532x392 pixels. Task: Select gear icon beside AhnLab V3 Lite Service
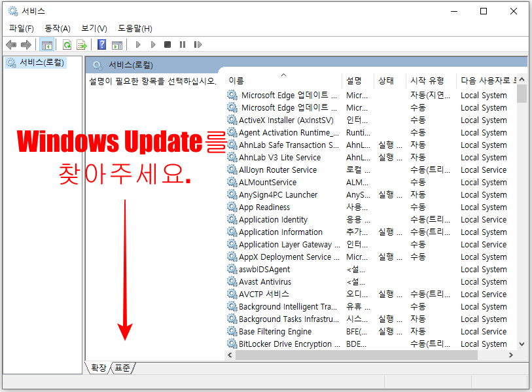tap(232, 157)
